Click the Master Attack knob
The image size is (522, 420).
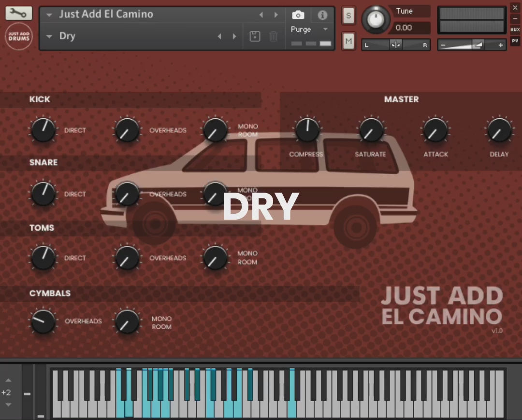[435, 130]
